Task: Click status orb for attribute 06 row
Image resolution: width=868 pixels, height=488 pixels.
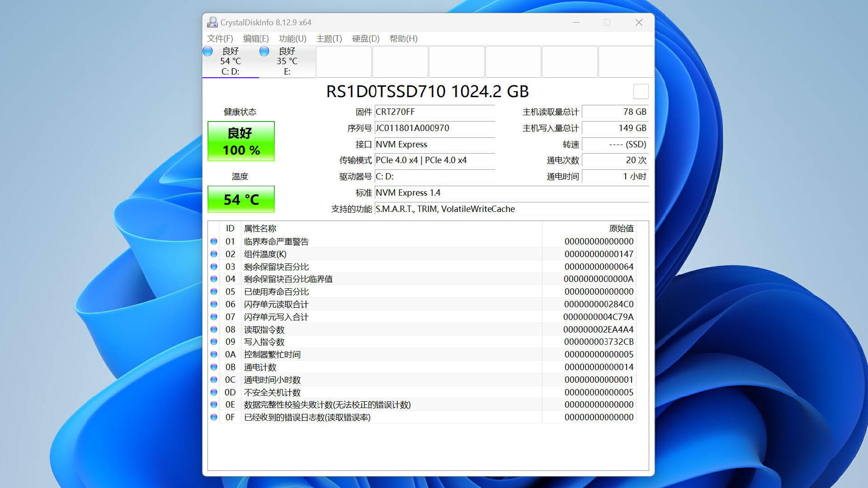Action: pos(214,305)
